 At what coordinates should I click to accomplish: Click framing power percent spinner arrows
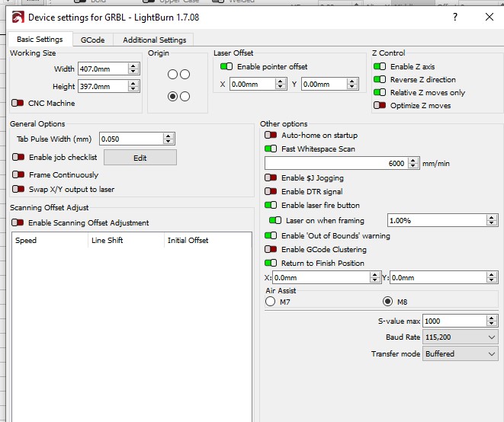click(492, 220)
